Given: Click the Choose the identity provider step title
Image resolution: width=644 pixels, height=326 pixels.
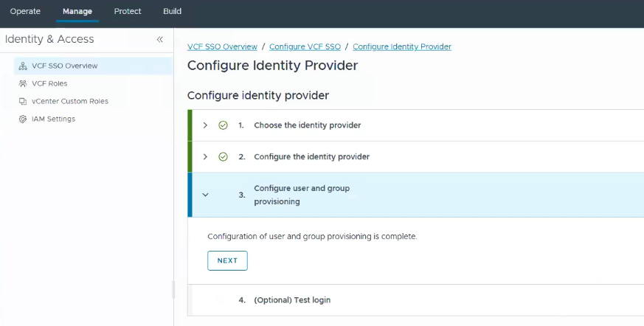Looking at the screenshot, I should tap(307, 125).
